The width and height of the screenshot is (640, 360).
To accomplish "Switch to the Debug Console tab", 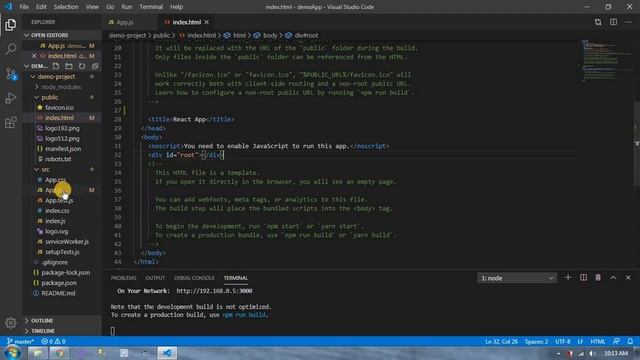I will click(x=194, y=278).
